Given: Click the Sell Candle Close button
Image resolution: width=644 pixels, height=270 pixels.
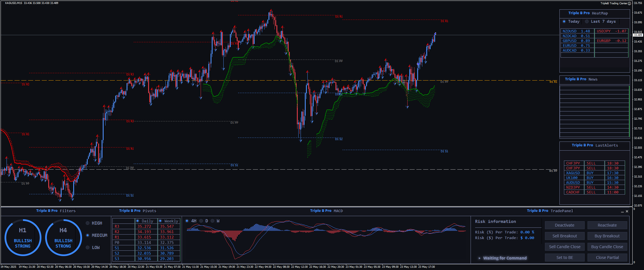Looking at the screenshot, I should click(x=565, y=247).
